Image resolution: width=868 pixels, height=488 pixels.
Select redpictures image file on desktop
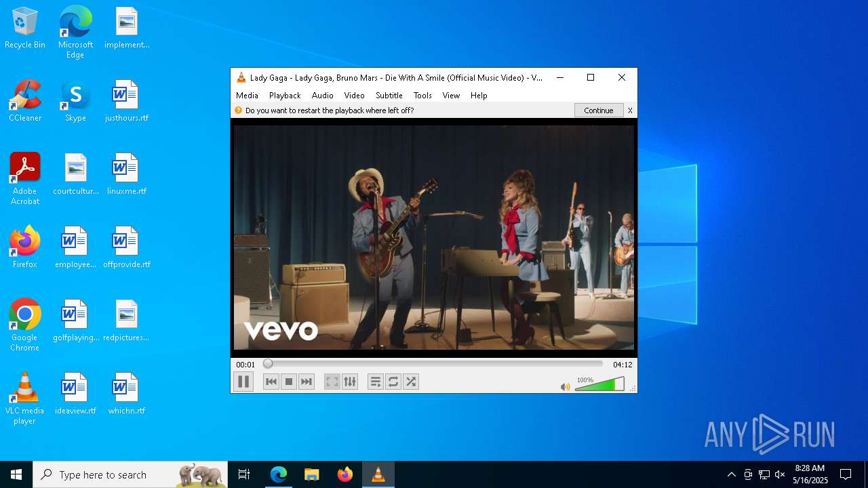point(126,321)
